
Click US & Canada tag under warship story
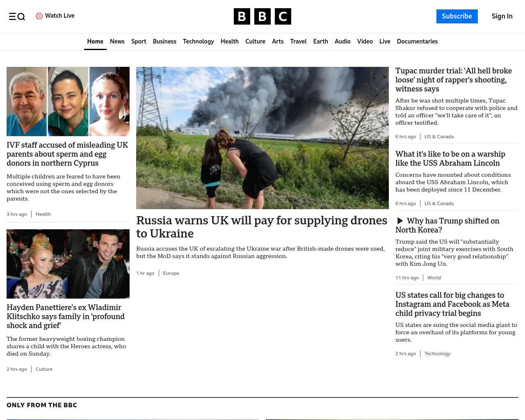tap(439, 203)
